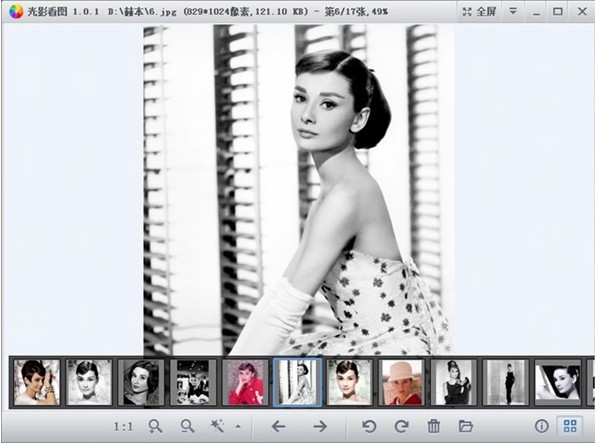Delete the current image with trash icon

tap(434, 427)
